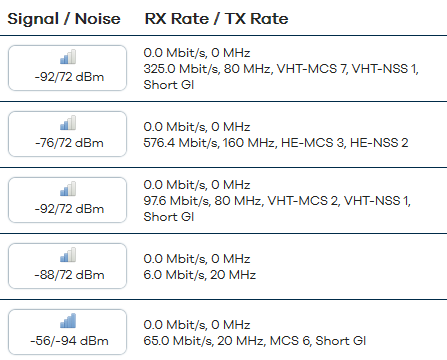Click the Signal / Noise column header
Viewport: 447px width, 360px height.
64,19
